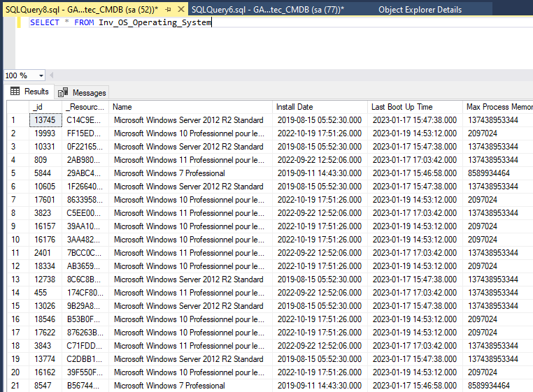Screen dimensions: 533x392
Task: Select the Last Boot Up Time header
Action: pyautogui.click(x=415, y=107)
